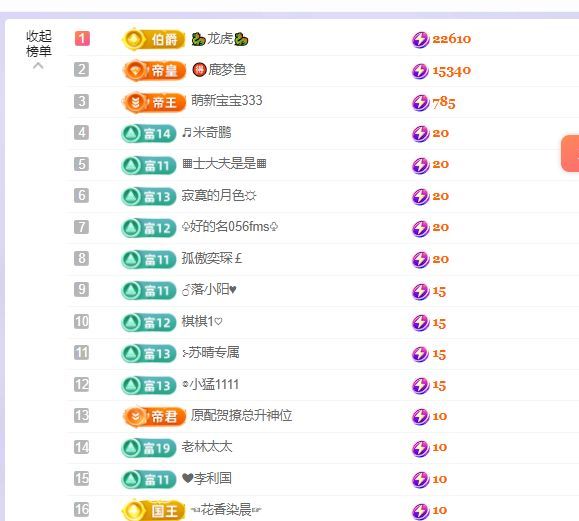The height and width of the screenshot is (521, 579).
Task: Click the 国王 badge next to 花香染晨
Action: point(153,510)
